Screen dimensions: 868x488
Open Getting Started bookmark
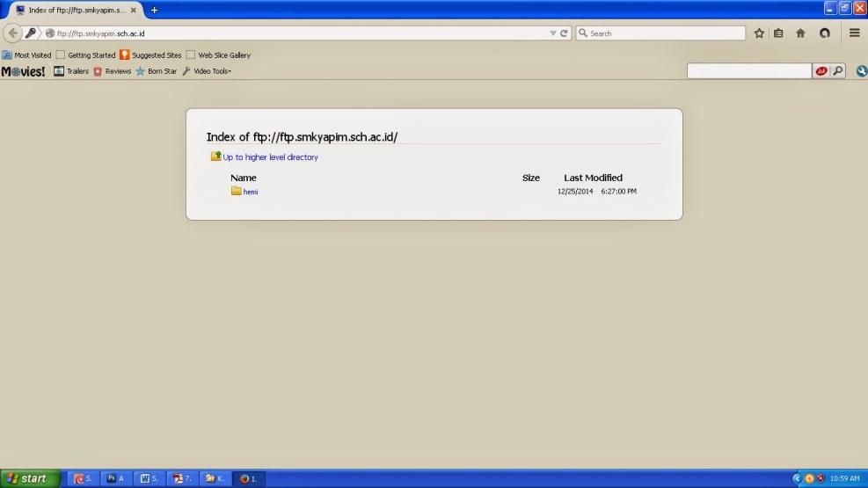pyautogui.click(x=86, y=55)
